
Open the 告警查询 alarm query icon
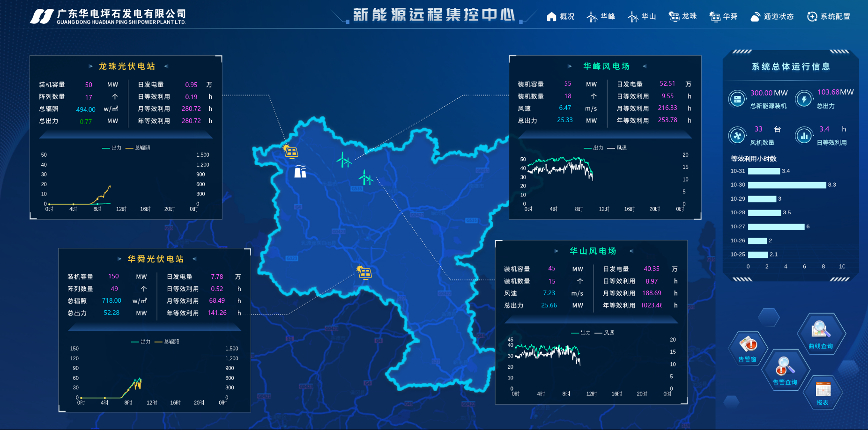(785, 369)
